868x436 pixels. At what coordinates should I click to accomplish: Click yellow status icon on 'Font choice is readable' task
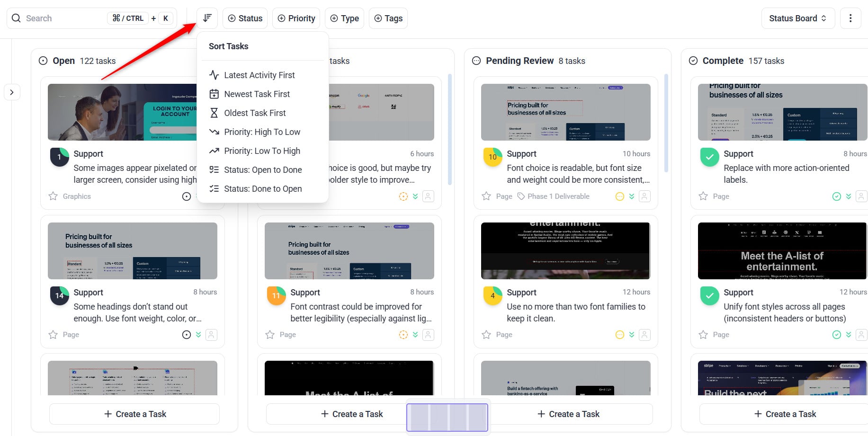click(619, 196)
